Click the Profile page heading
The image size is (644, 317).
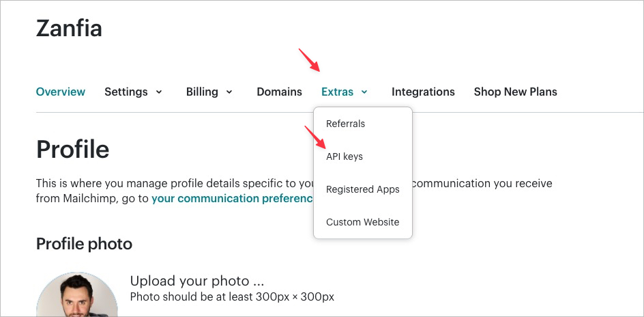click(x=72, y=149)
